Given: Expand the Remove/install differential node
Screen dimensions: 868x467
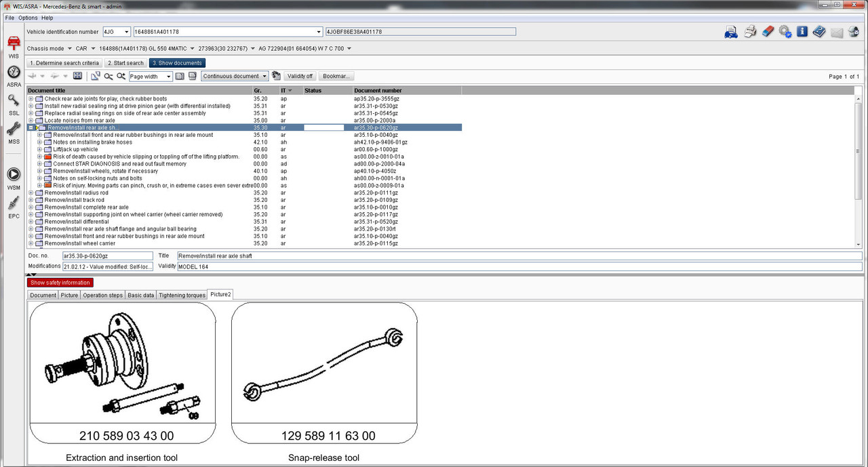Looking at the screenshot, I should (31, 222).
